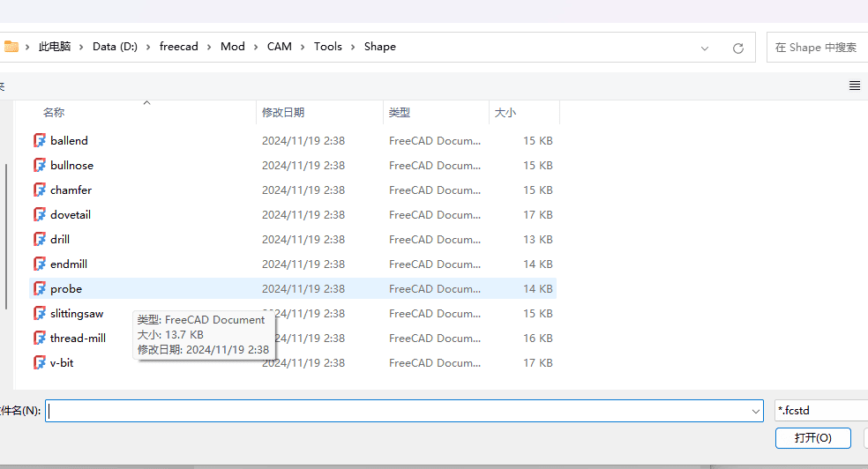
Task: Click the 在 Shape 中搜索 search box
Action: coord(817,48)
